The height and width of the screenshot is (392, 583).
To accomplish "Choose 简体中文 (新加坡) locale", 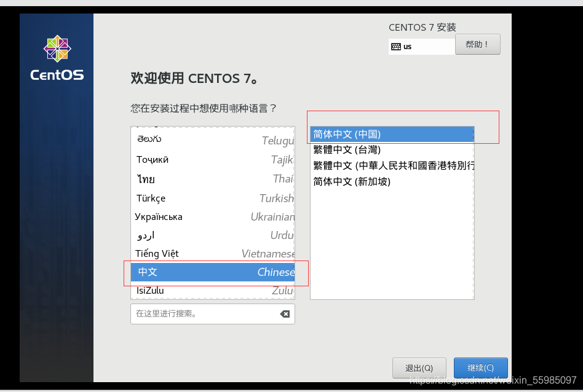I will click(392, 182).
